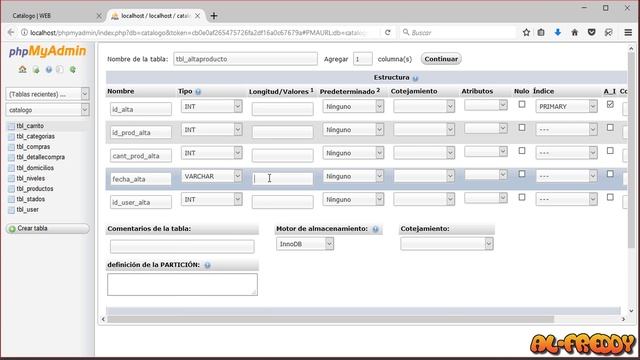
Task: Click the vertical page scrollbar
Action: [x=631, y=149]
